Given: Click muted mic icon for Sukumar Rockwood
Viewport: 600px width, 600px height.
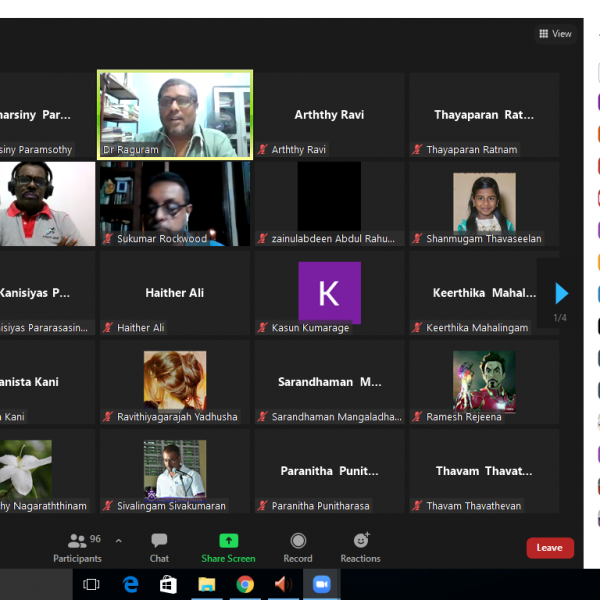Looking at the screenshot, I should (108, 238).
